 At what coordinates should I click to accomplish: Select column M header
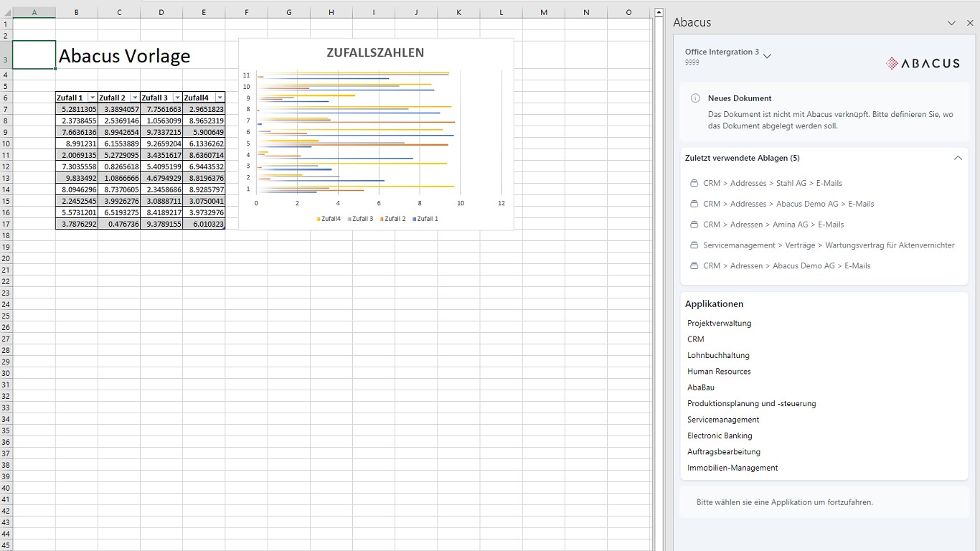point(543,12)
